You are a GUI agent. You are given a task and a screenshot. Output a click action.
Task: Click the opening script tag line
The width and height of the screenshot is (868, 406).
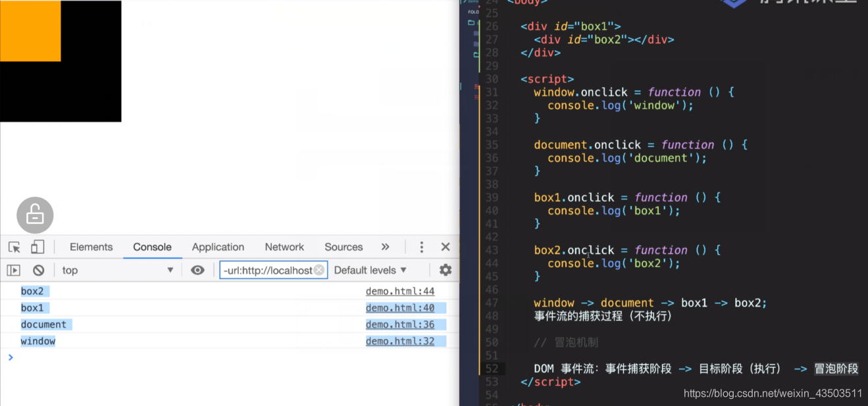click(x=547, y=79)
